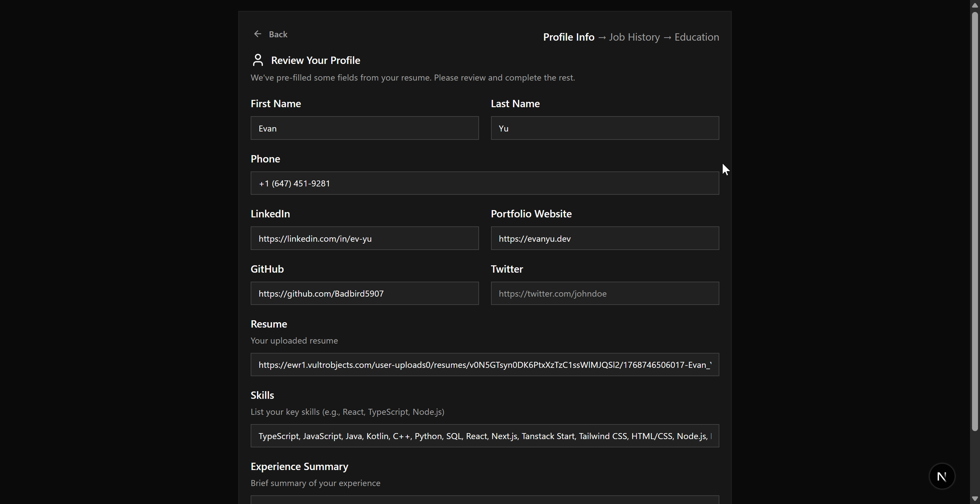Viewport: 980px width, 504px height.
Task: Focus the Last Name field
Action: click(605, 128)
